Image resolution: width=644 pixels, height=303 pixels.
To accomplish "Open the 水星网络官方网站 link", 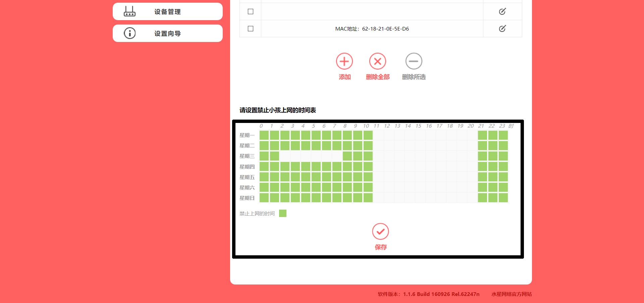I will point(511,294).
